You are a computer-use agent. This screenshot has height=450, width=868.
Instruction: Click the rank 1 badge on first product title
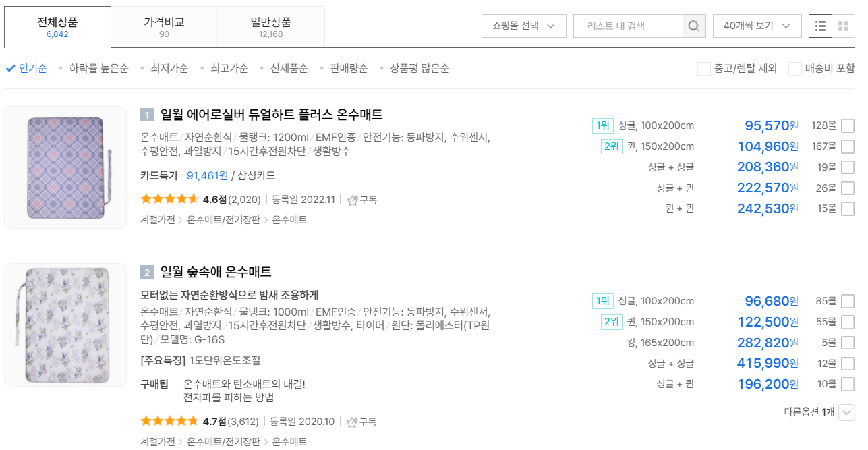click(x=146, y=115)
